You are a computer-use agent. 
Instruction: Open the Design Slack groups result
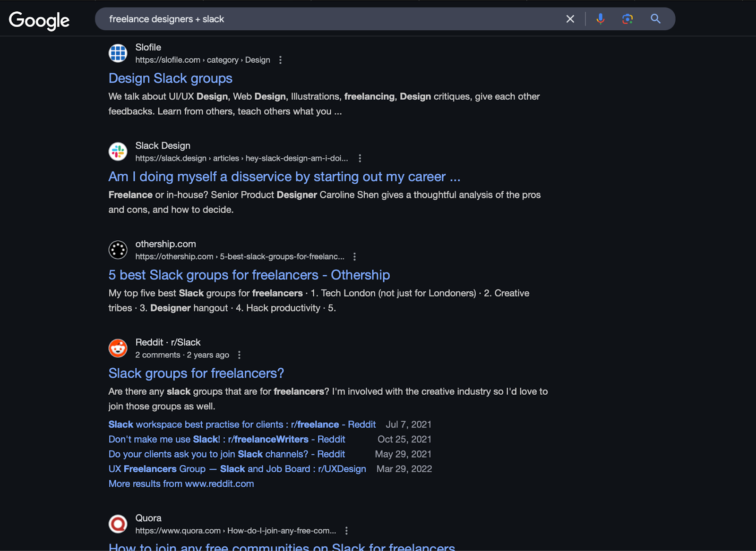click(x=171, y=78)
